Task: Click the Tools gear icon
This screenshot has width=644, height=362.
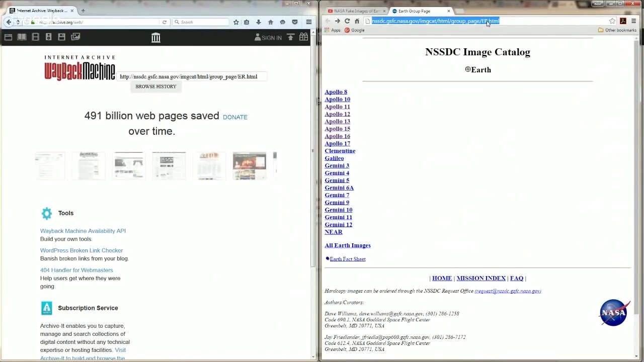Action: [47, 213]
